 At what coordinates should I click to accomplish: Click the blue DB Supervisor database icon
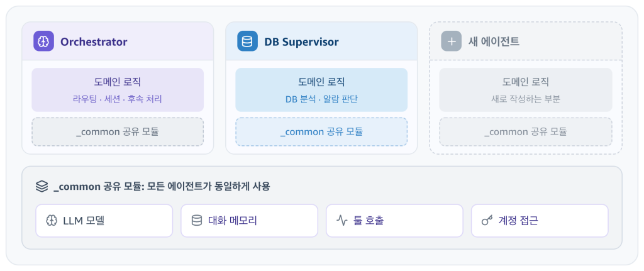point(247,41)
